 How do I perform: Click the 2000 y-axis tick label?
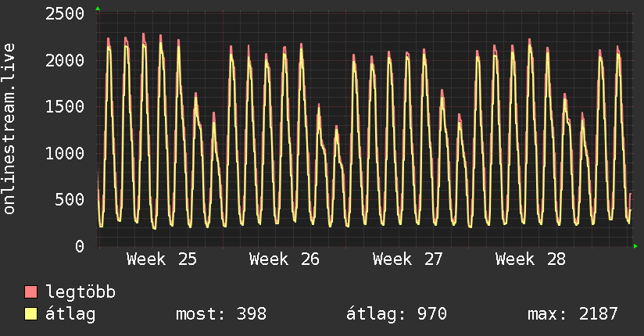(x=65, y=61)
